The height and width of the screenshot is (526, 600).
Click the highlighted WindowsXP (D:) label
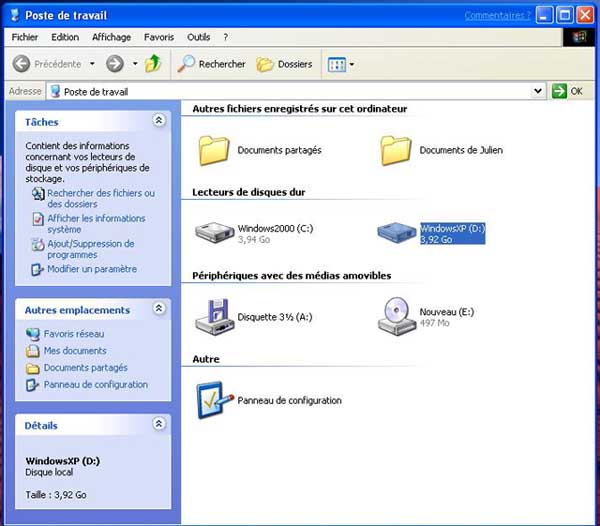(x=453, y=233)
